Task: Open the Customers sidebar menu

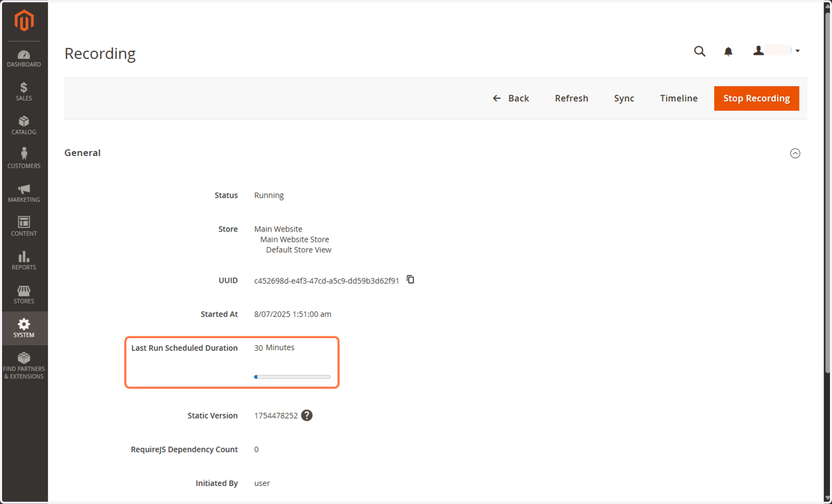Action: tap(24, 159)
